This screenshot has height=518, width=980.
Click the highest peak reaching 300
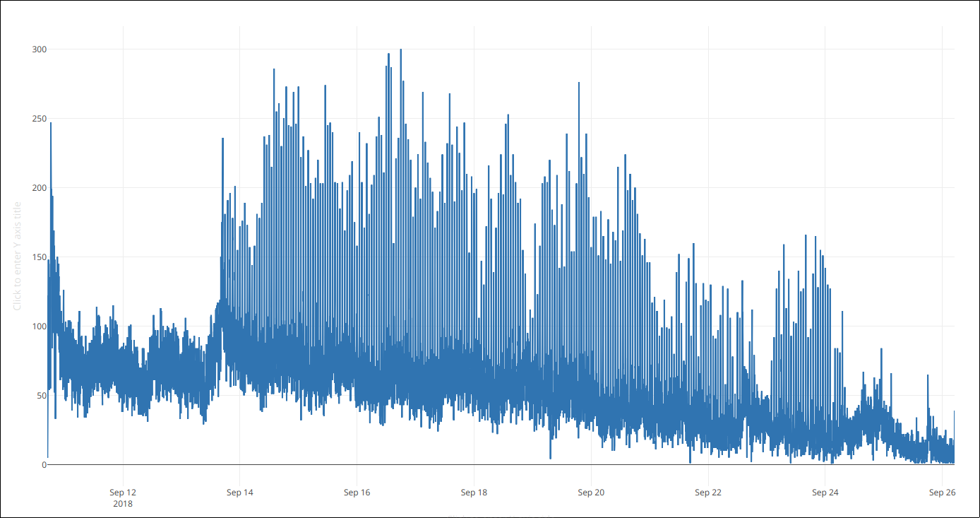(401, 51)
